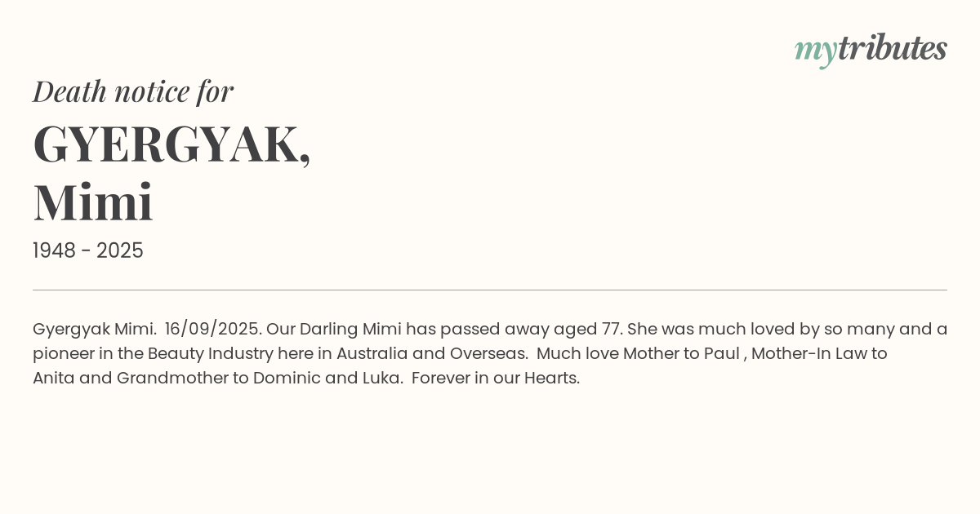Viewport: 980px width, 514px height.
Task: Click the date 16/09/2025 in the notice
Action: 212,330
